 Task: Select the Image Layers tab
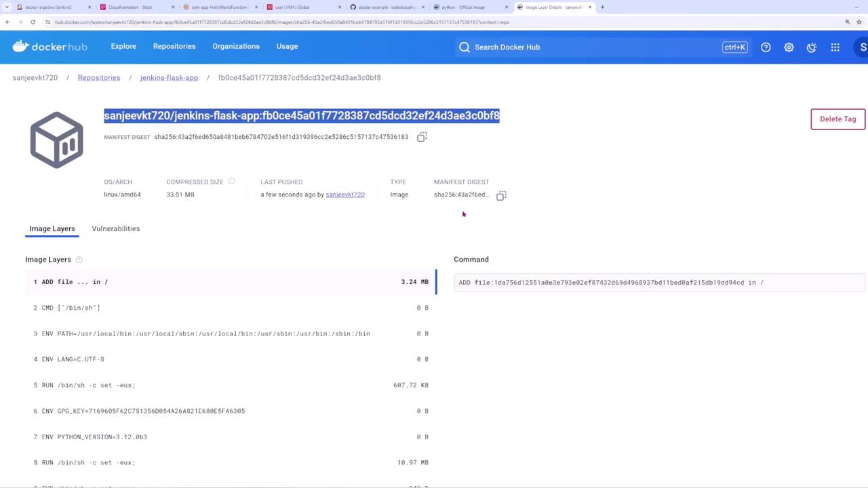click(x=52, y=228)
